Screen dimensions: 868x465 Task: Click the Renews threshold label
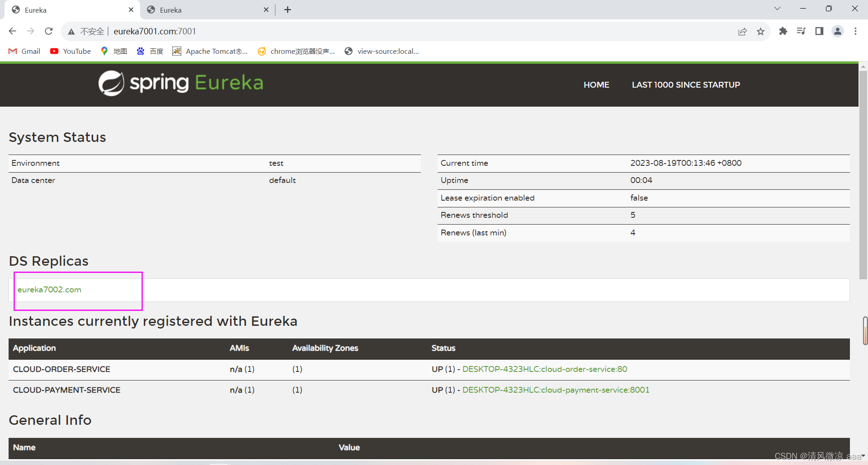pyautogui.click(x=474, y=215)
